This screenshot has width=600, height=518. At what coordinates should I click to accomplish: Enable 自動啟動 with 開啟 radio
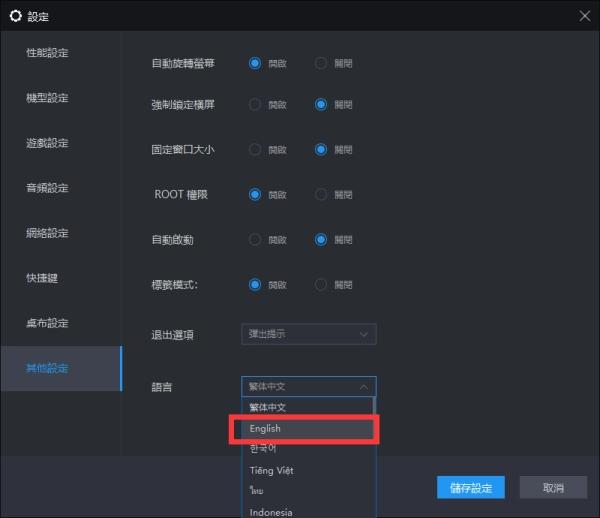pos(254,239)
